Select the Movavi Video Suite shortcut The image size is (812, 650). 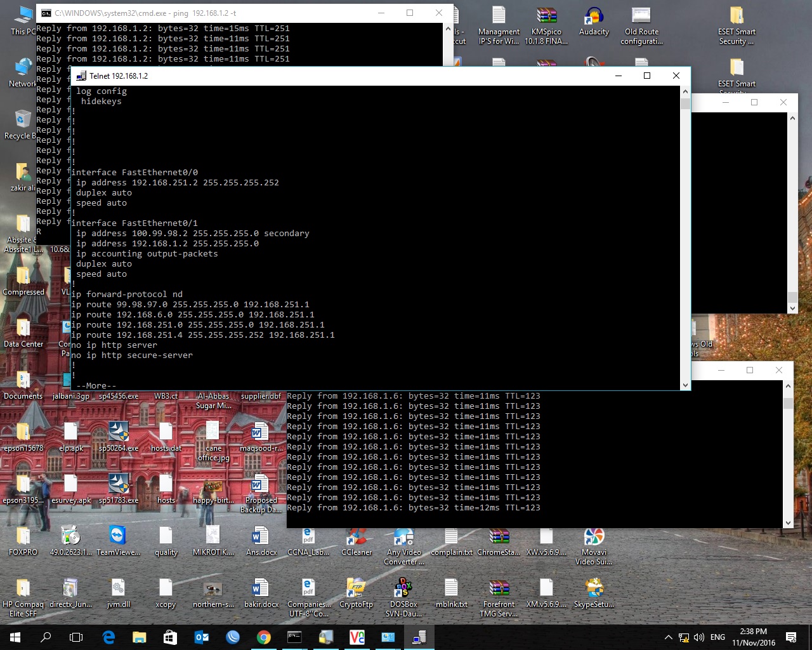click(594, 546)
